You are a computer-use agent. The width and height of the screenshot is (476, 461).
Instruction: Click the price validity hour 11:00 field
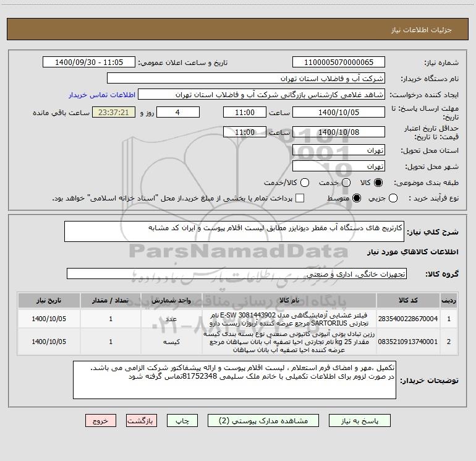tap(245, 132)
